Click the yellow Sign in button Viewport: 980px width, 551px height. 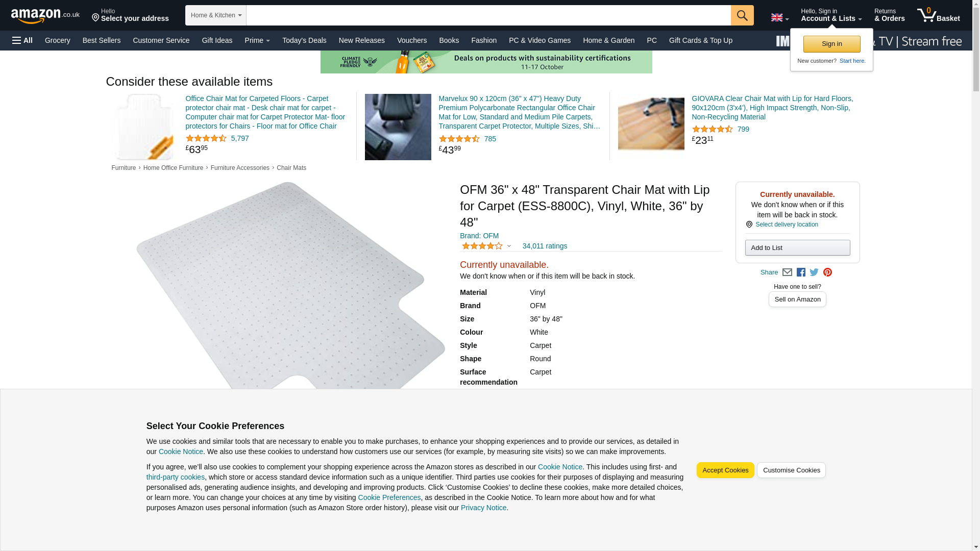[831, 44]
